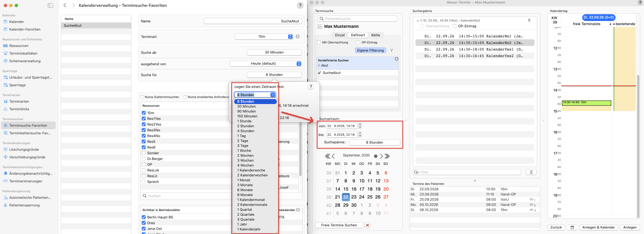Open Terminlimits in the sidebar
Viewport: 644px width, 234px height.
pos(19,109)
